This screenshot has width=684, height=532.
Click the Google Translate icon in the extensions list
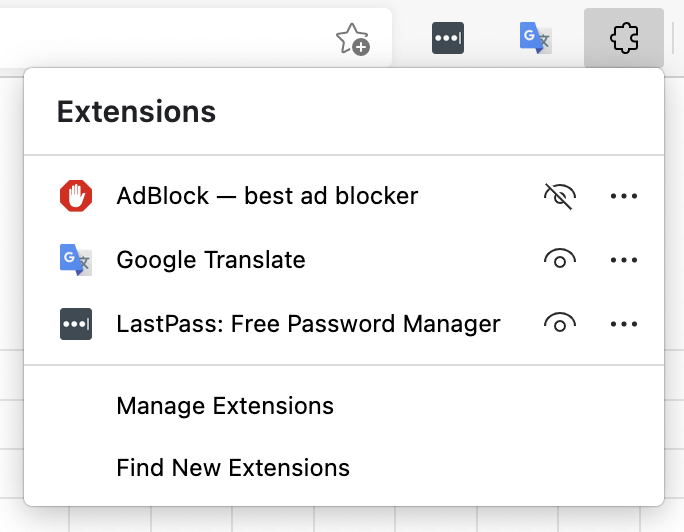click(76, 260)
